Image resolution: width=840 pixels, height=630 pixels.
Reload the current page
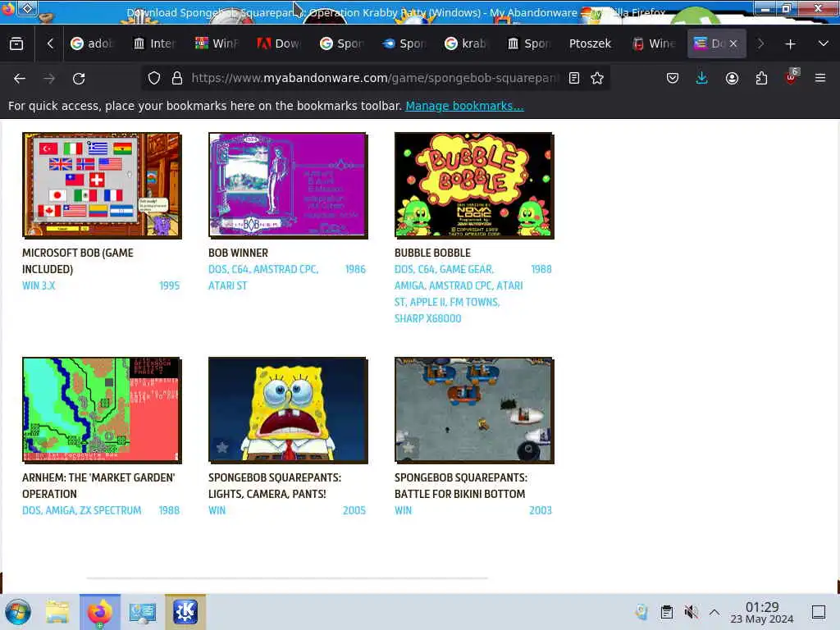pyautogui.click(x=79, y=78)
